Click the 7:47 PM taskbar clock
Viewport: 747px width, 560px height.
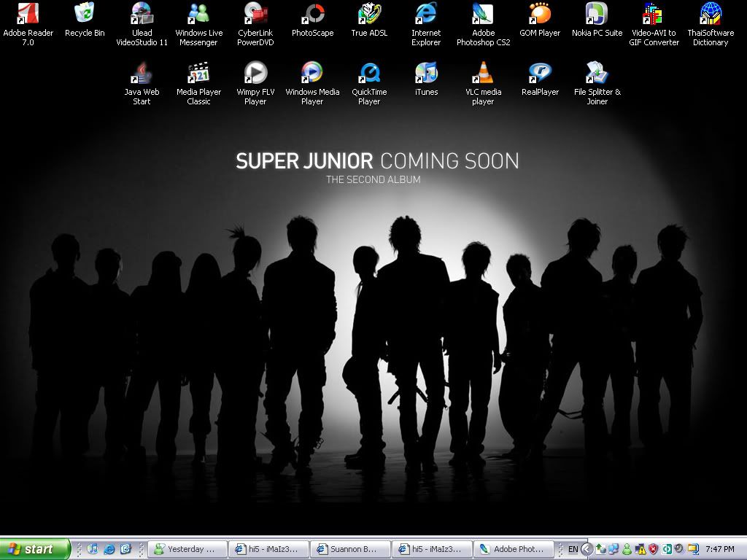point(720,549)
